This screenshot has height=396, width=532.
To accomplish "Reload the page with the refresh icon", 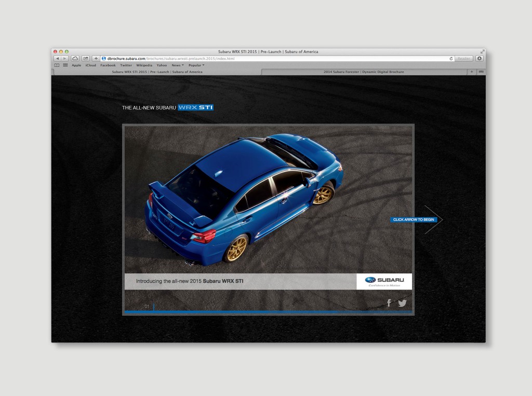I will point(451,59).
